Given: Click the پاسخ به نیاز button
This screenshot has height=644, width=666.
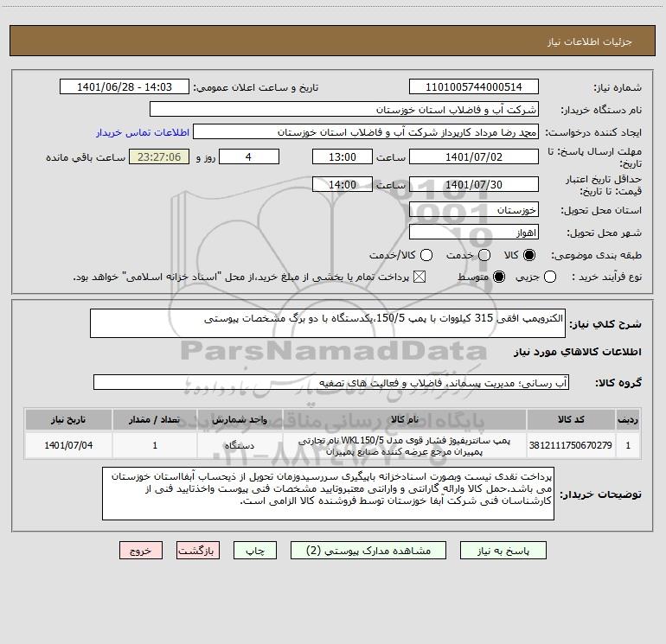Looking at the screenshot, I should click(x=503, y=551).
